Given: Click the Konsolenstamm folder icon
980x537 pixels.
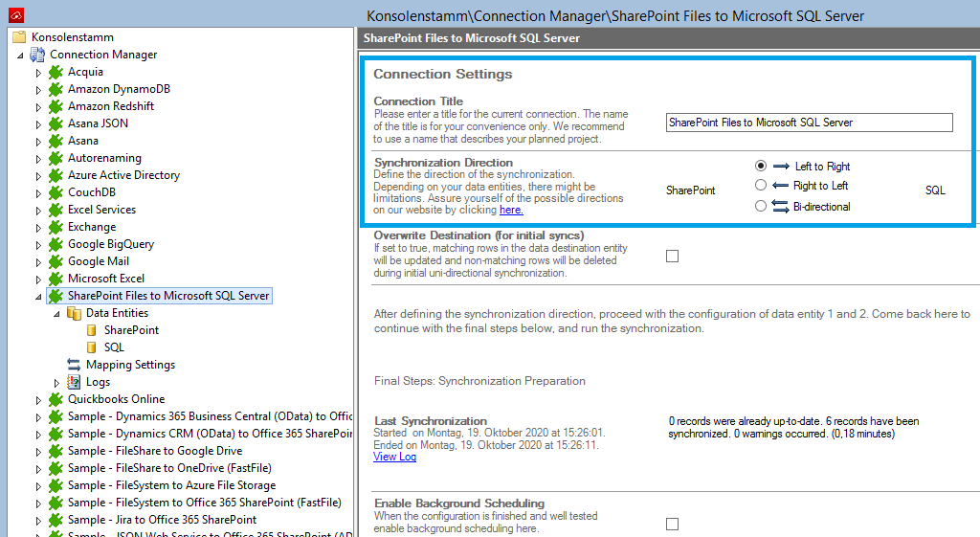Looking at the screenshot, I should pos(19,37).
